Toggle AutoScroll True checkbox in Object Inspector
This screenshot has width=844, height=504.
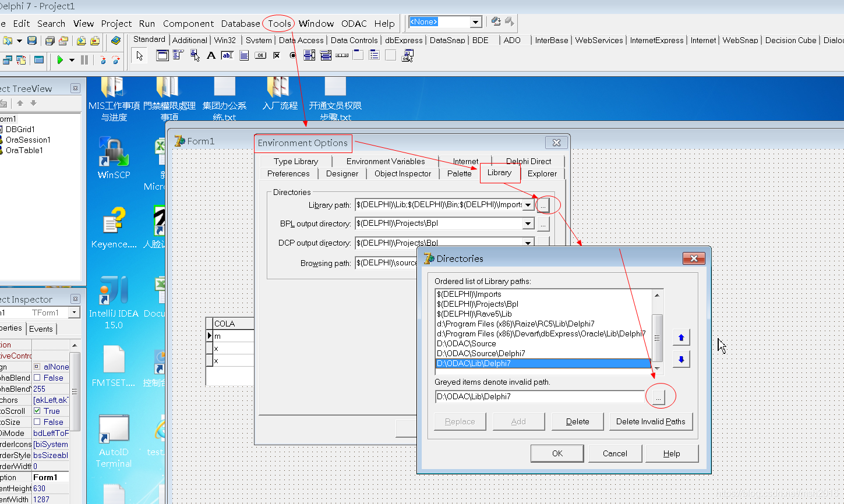[x=37, y=411]
